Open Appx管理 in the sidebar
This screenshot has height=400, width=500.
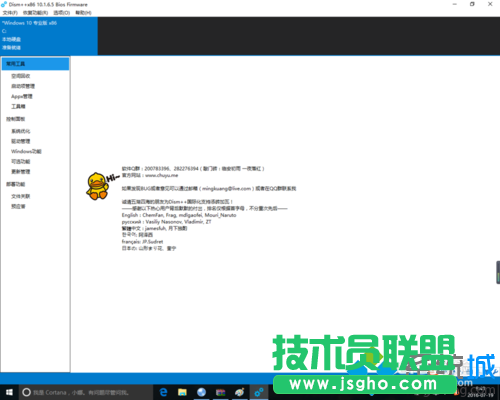pyautogui.click(x=22, y=96)
